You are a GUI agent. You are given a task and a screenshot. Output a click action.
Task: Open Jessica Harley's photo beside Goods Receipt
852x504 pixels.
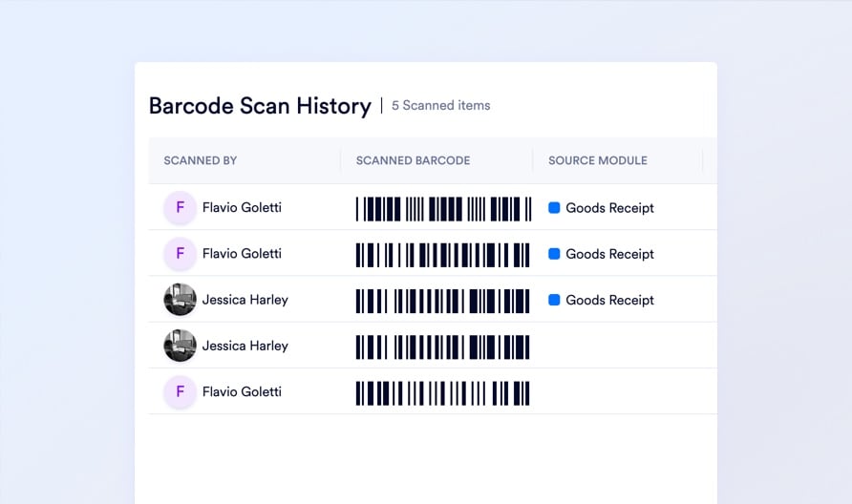[x=180, y=300]
